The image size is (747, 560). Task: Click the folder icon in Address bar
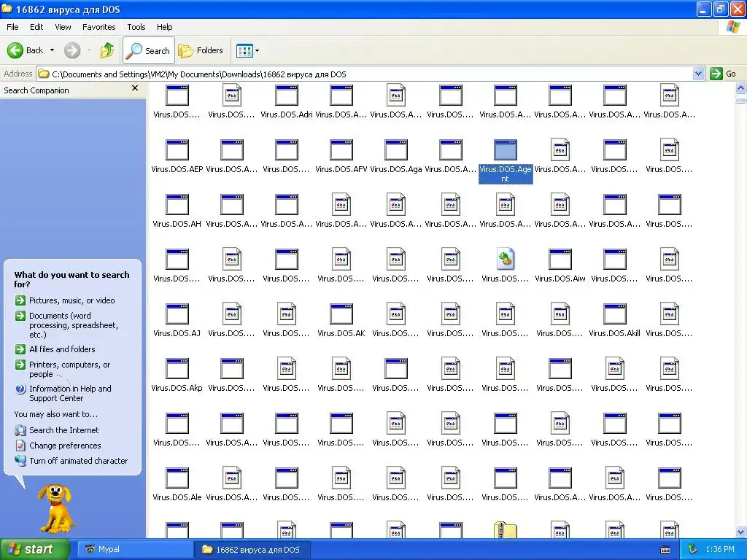[44, 74]
